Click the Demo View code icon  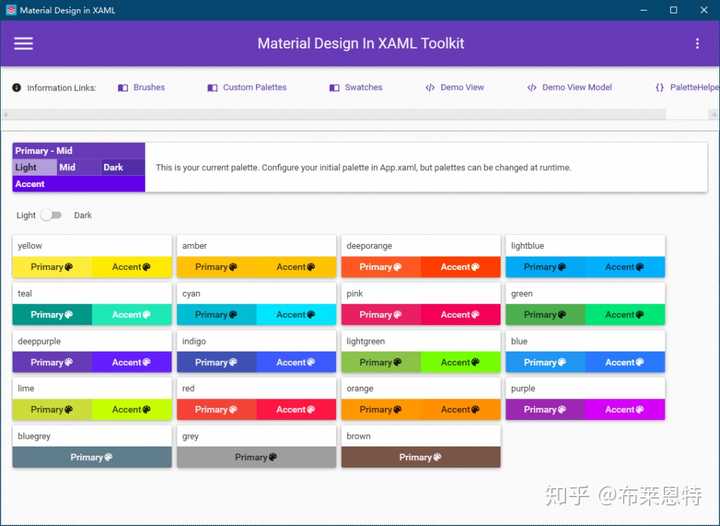pyautogui.click(x=430, y=88)
